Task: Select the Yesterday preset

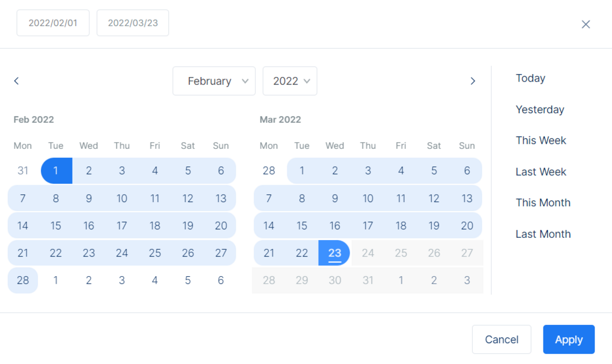Action: (539, 109)
